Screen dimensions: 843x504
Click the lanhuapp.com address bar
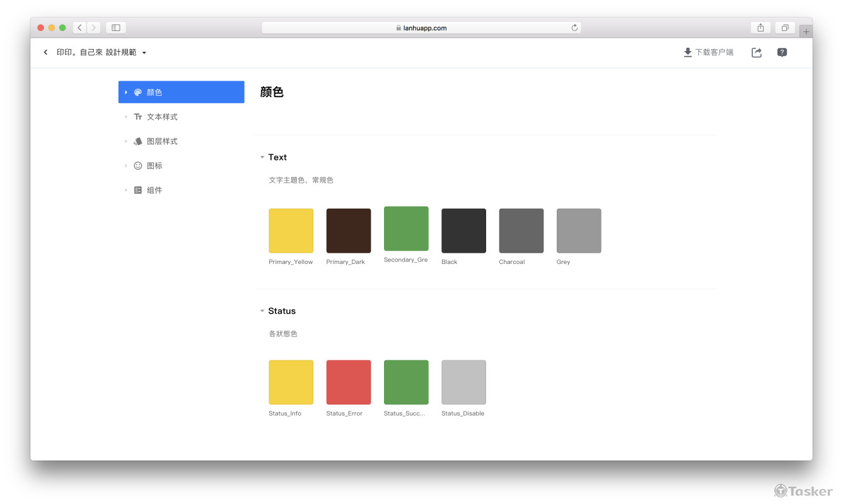pyautogui.click(x=421, y=28)
